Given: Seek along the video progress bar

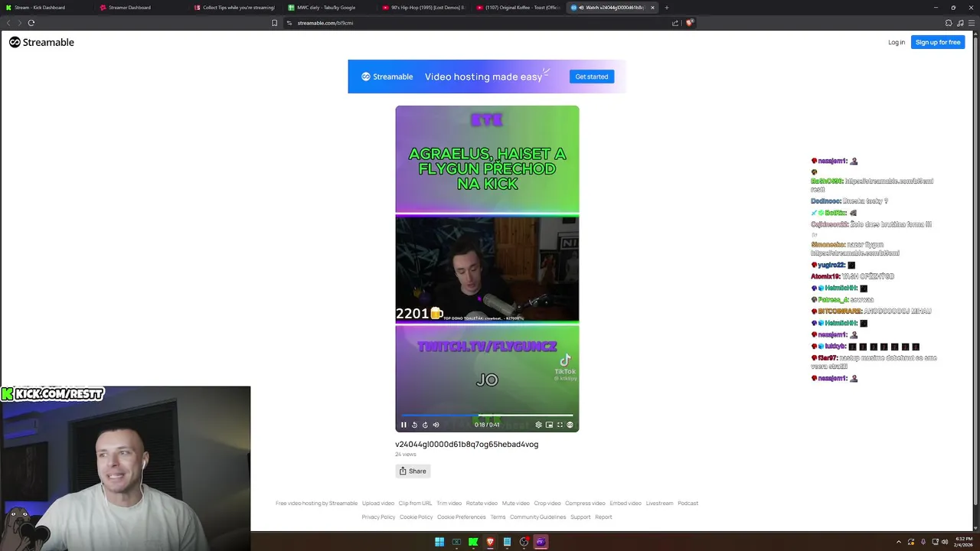Looking at the screenshot, I should (x=487, y=416).
